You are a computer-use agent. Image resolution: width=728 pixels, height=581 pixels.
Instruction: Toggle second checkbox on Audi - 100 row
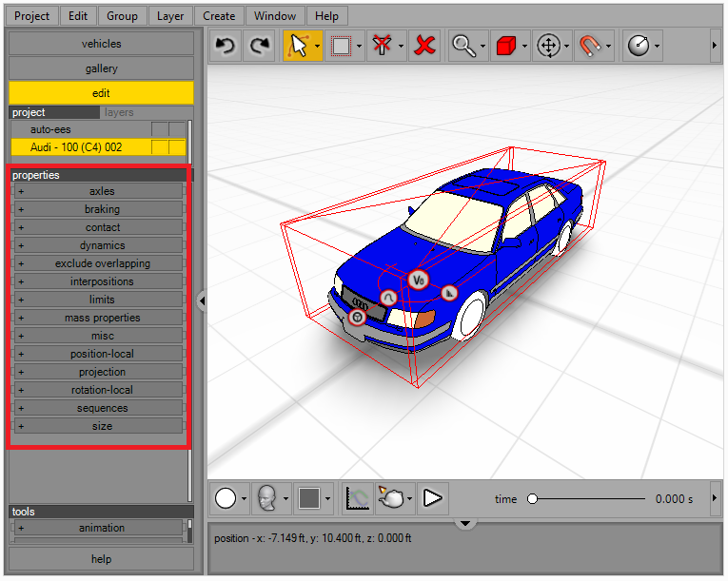(x=176, y=147)
